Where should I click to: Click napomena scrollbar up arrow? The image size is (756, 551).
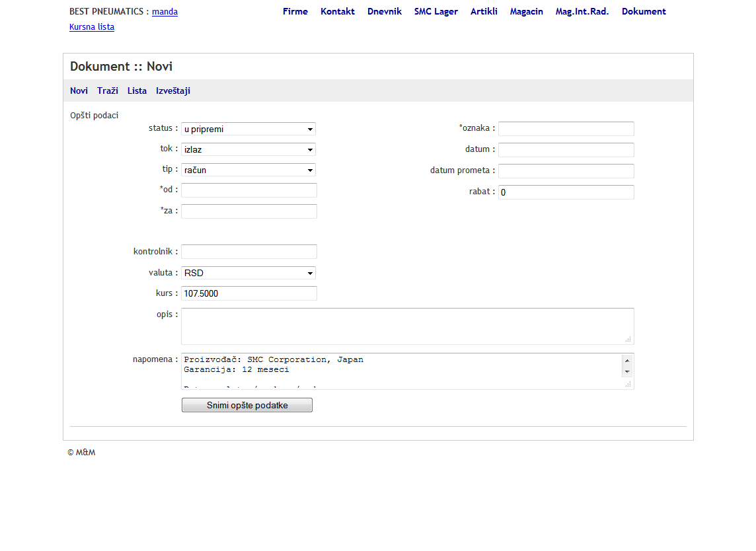pyautogui.click(x=627, y=361)
